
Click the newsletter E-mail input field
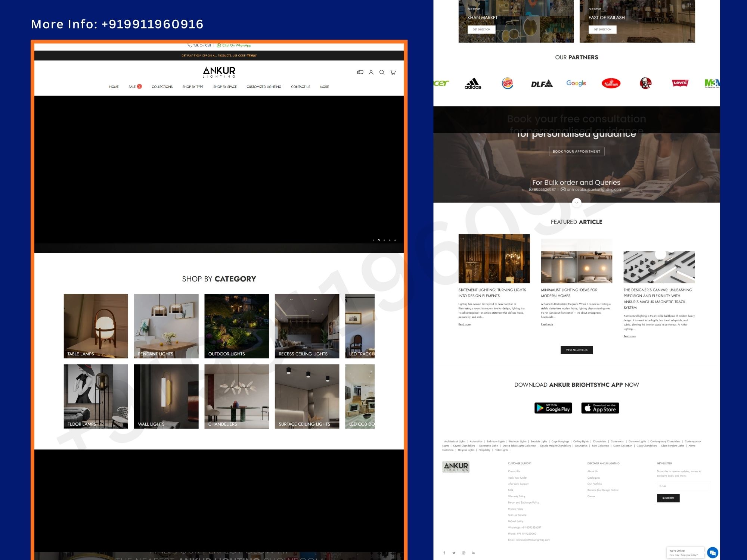[684, 486]
